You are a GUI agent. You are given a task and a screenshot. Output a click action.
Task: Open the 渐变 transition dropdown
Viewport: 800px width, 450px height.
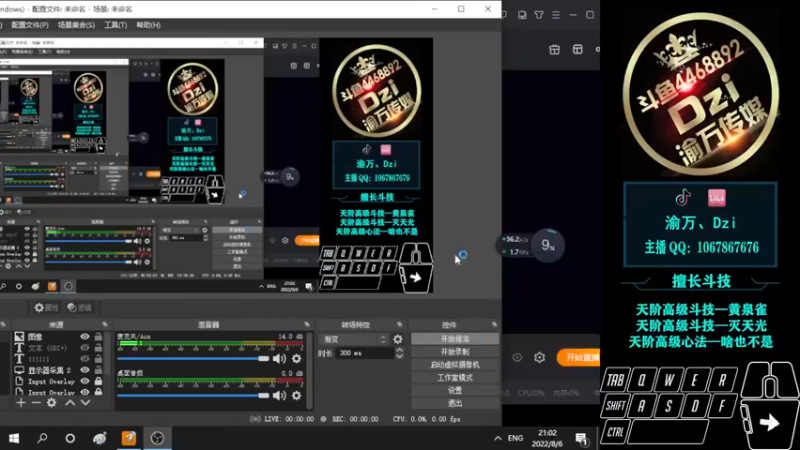354,339
